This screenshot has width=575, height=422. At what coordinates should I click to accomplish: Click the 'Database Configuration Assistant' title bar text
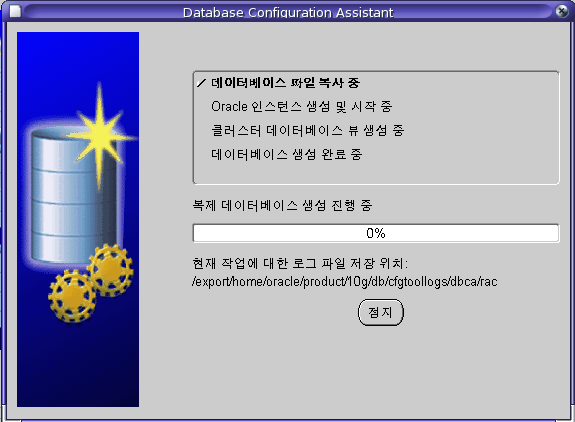(288, 12)
